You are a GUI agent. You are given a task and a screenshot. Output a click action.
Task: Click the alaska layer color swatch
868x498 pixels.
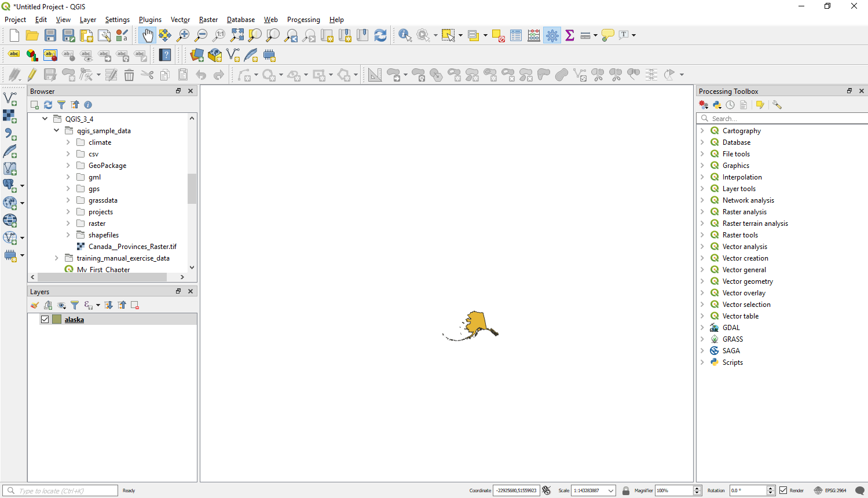57,320
